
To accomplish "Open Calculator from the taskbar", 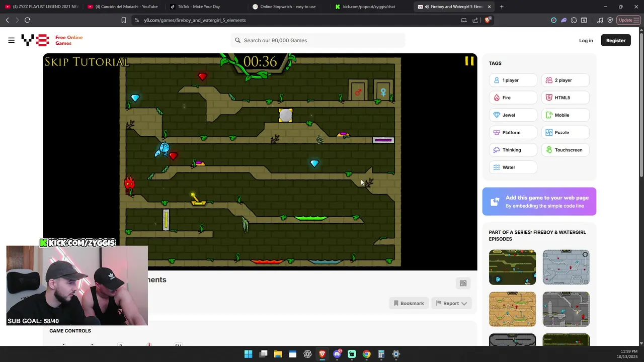I will pos(381,354).
